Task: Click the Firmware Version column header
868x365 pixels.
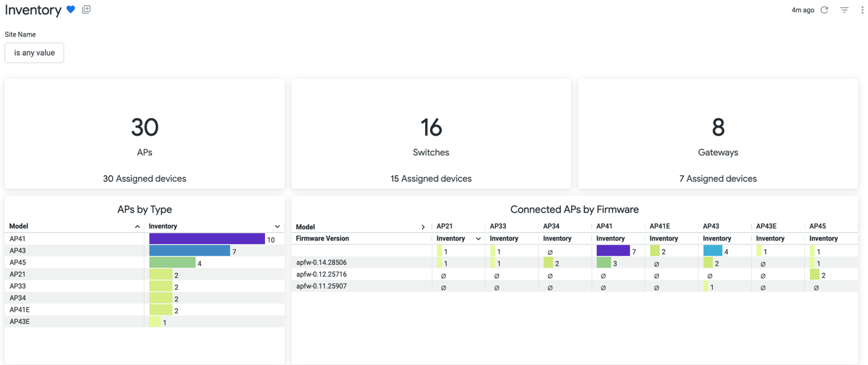Action: pyautogui.click(x=322, y=239)
